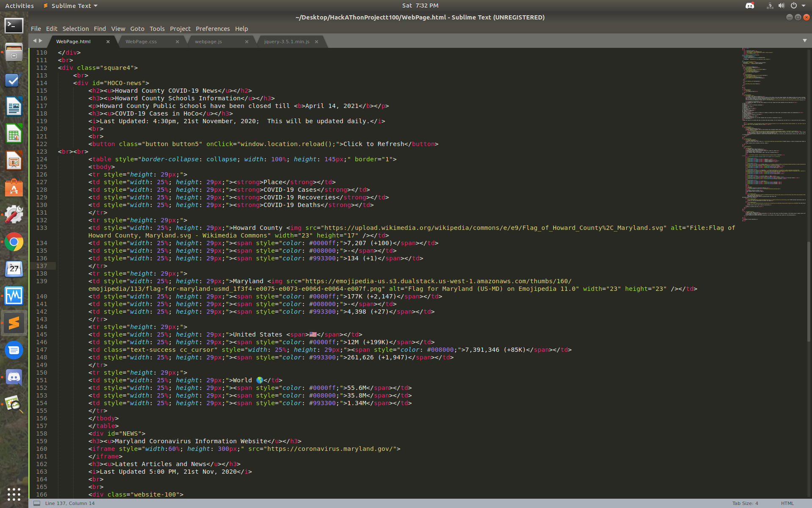Open Ubuntu Software from the dock
The height and width of the screenshot is (508, 812).
[x=14, y=188]
